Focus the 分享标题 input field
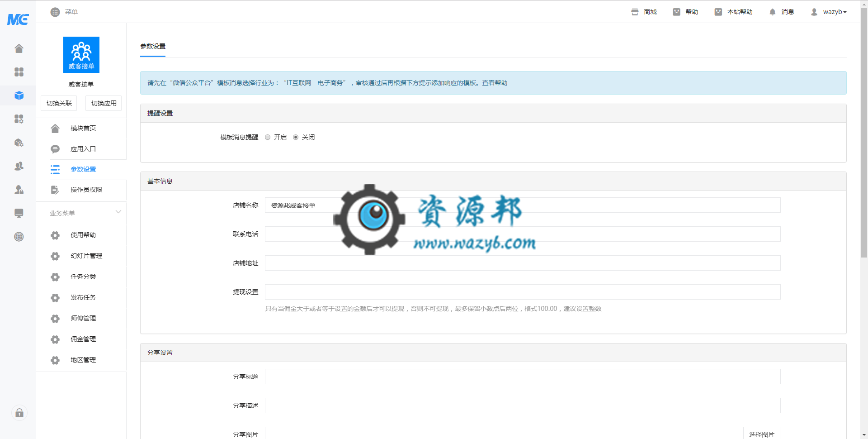 (523, 377)
